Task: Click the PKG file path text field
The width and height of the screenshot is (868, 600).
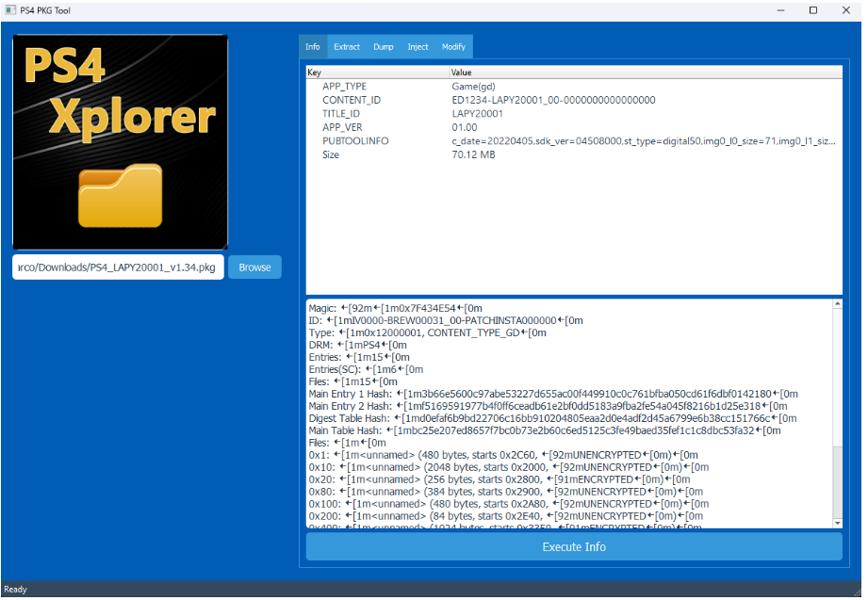Action: pos(119,267)
